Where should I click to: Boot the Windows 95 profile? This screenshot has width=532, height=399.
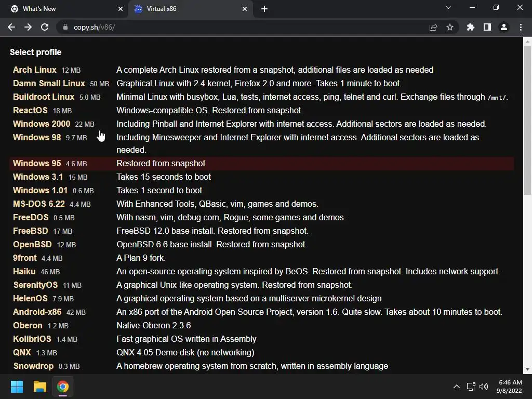[x=37, y=164]
